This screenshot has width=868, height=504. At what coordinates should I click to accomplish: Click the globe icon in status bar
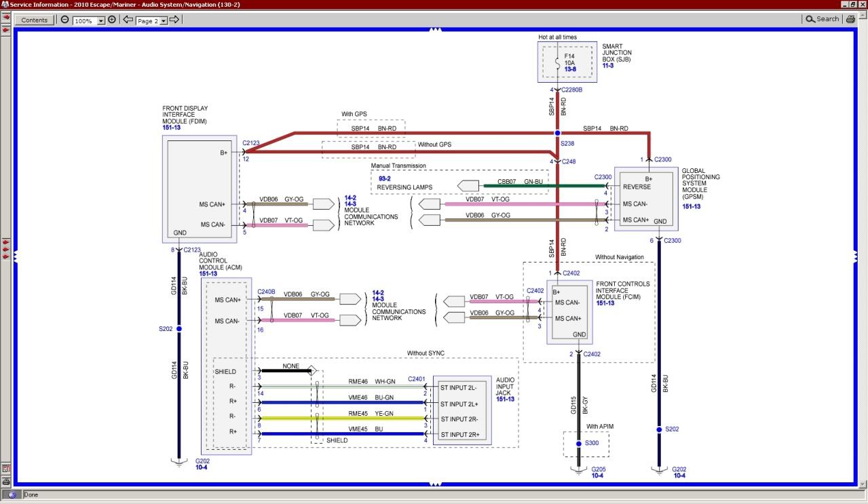pos(12,495)
